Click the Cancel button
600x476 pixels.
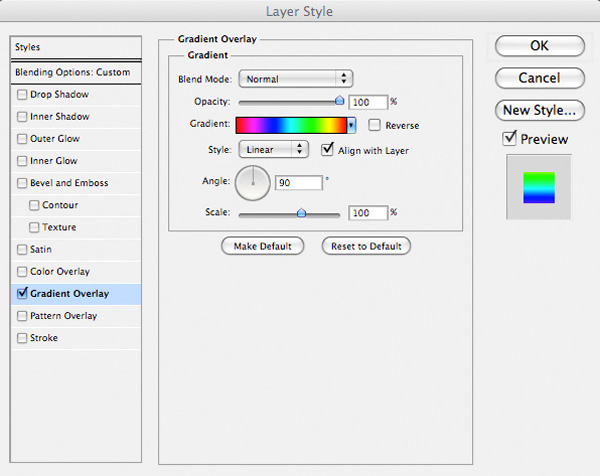(x=540, y=78)
